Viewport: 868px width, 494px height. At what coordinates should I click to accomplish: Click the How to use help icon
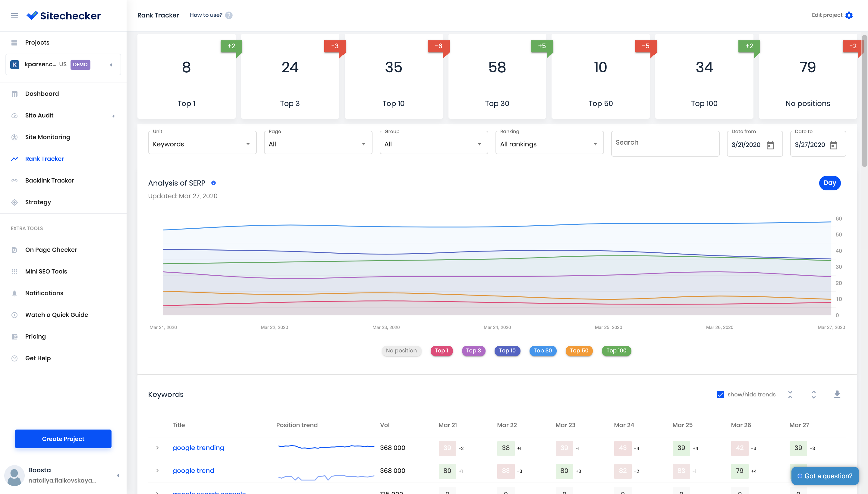tap(229, 15)
